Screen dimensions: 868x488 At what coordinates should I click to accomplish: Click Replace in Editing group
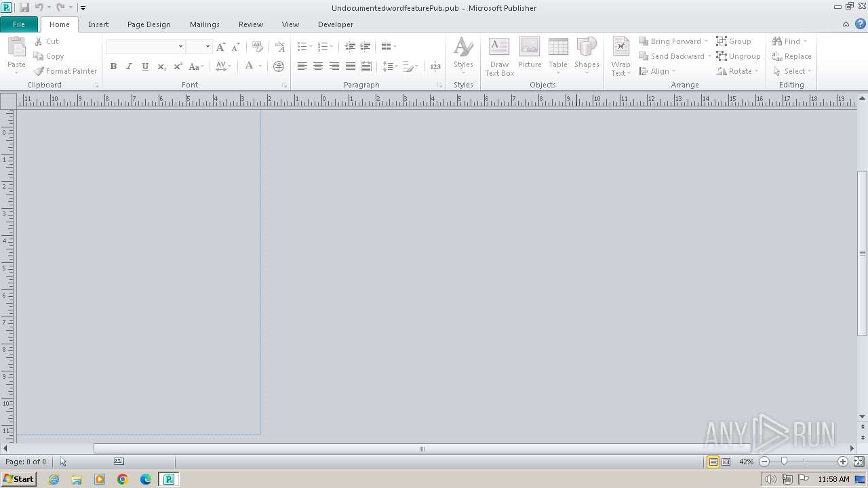point(792,56)
